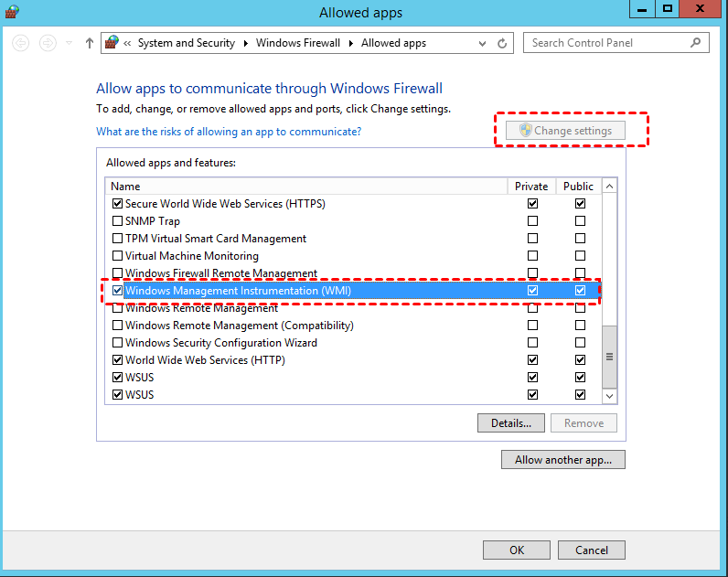Maximize the Allowed apps window
The width and height of the screenshot is (728, 577).
click(667, 9)
